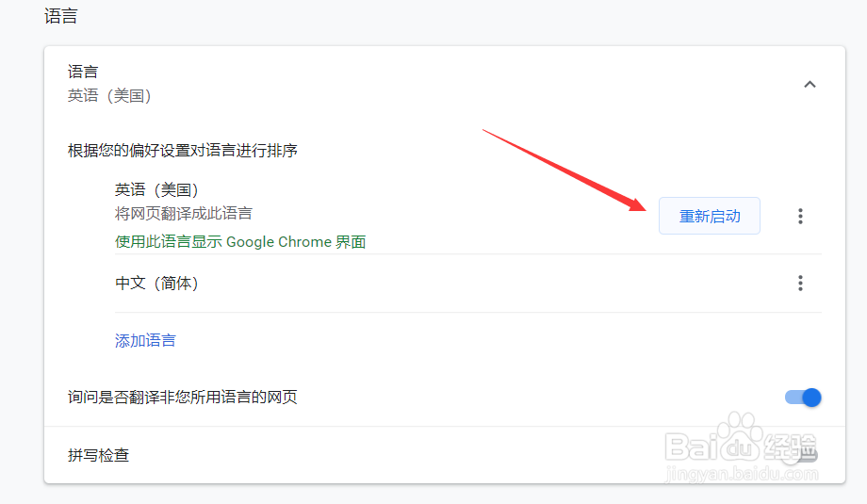Select the 英语（美国）language entry text
This screenshot has height=504, width=867.
[156, 189]
